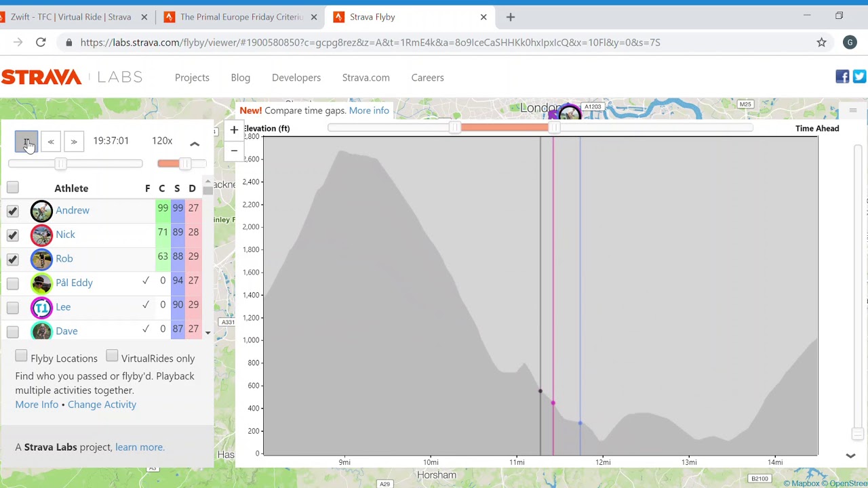This screenshot has width=868, height=488.
Task: Go forward in browser history
Action: (18, 43)
